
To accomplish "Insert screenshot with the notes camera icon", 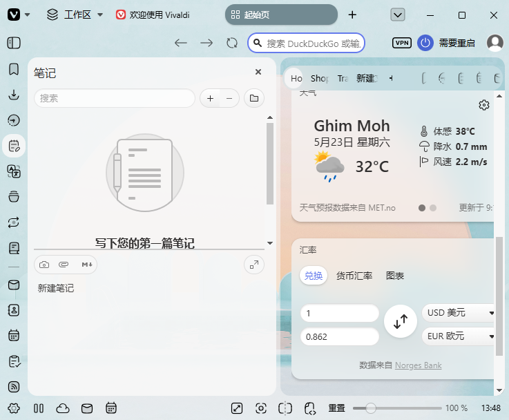I will coord(44,265).
